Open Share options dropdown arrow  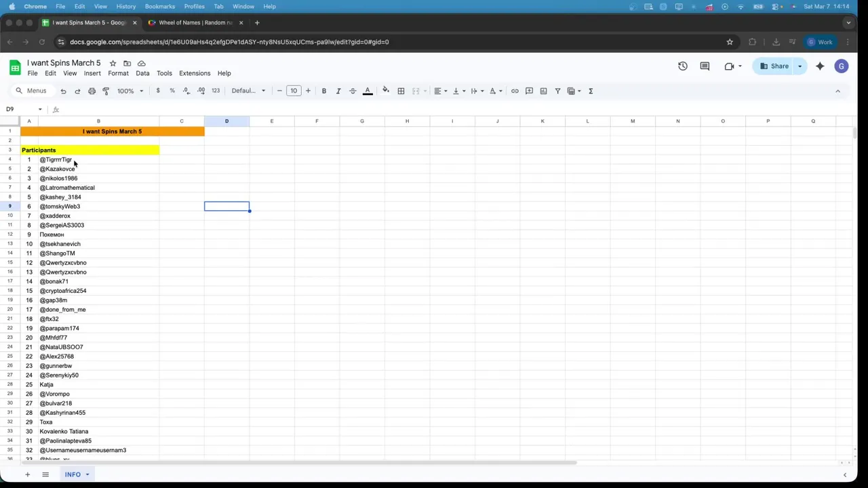(x=800, y=66)
